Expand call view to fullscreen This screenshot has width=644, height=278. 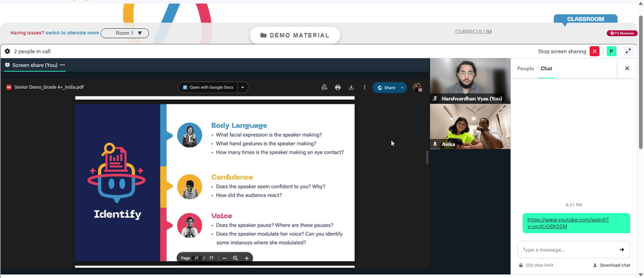tap(628, 51)
